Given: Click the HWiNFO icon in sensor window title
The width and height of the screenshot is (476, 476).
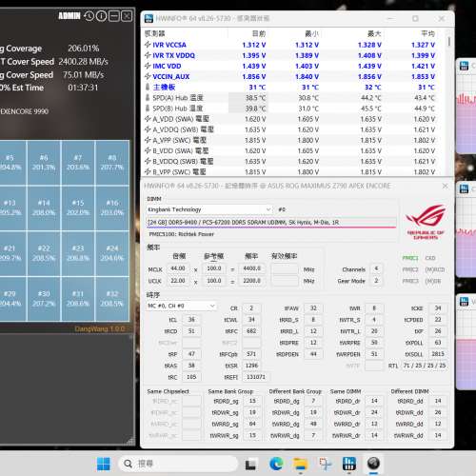Looking at the screenshot, I should (x=149, y=19).
